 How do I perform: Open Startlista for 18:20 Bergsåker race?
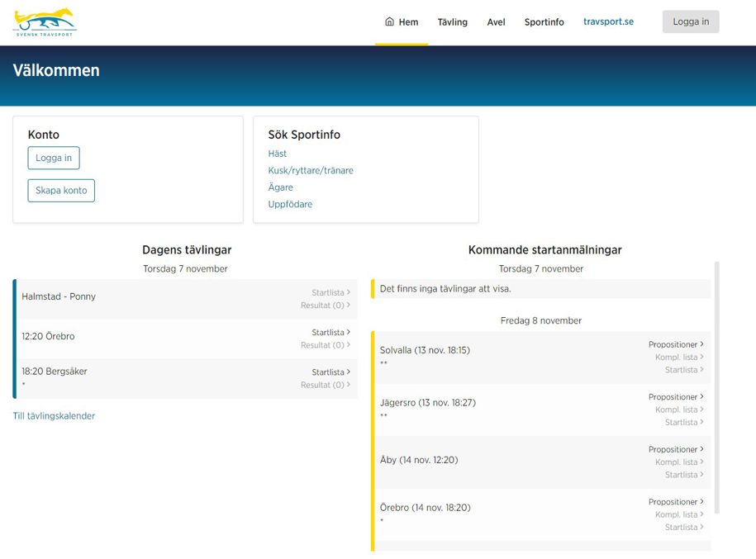tap(330, 372)
